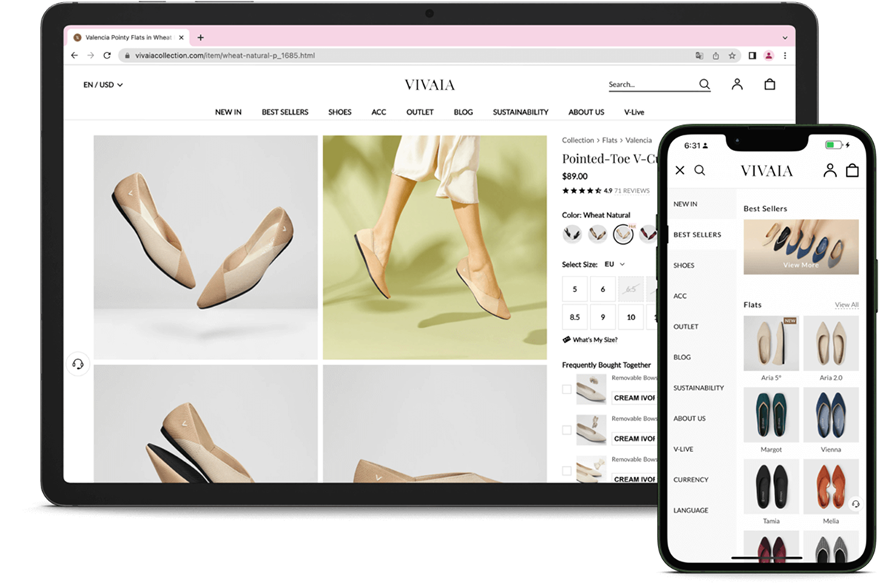885x588 pixels.
Task: Click the Collection breadcrumb link
Action: (577, 140)
